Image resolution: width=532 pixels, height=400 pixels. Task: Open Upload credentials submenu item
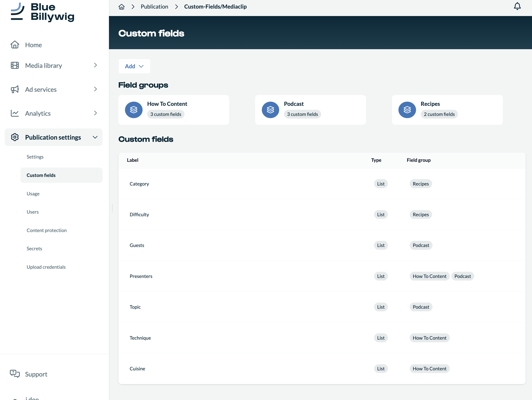[x=46, y=267]
